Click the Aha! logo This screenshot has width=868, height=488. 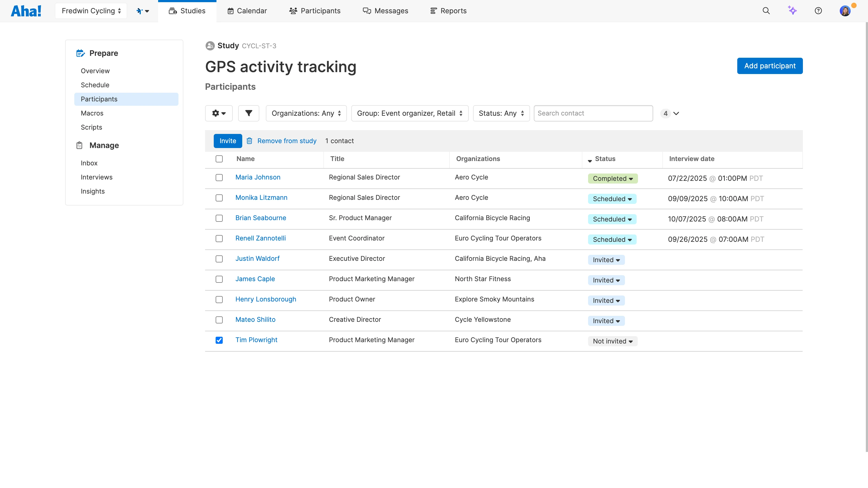pos(26,11)
